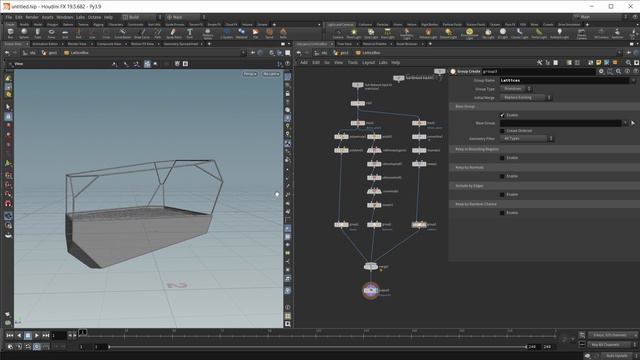Click the current frame number field
The width and height of the screenshot is (640, 360).
point(58,335)
